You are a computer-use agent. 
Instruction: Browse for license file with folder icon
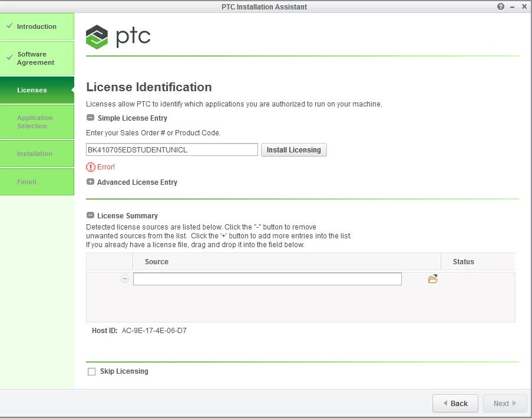[432, 279]
